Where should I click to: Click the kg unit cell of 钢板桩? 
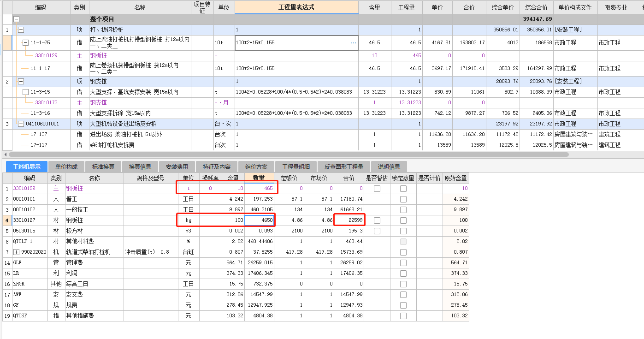coord(189,220)
